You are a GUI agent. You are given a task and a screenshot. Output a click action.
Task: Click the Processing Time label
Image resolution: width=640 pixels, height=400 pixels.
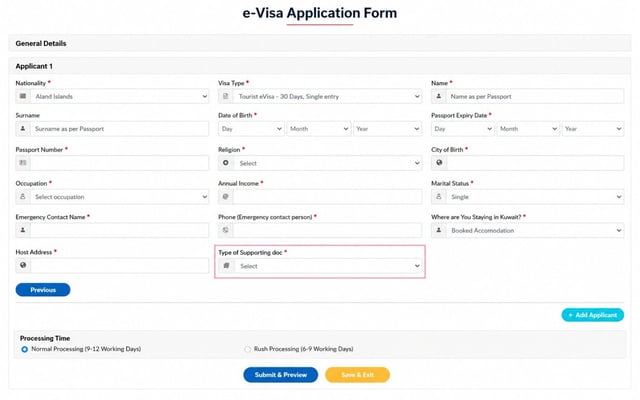click(x=45, y=338)
